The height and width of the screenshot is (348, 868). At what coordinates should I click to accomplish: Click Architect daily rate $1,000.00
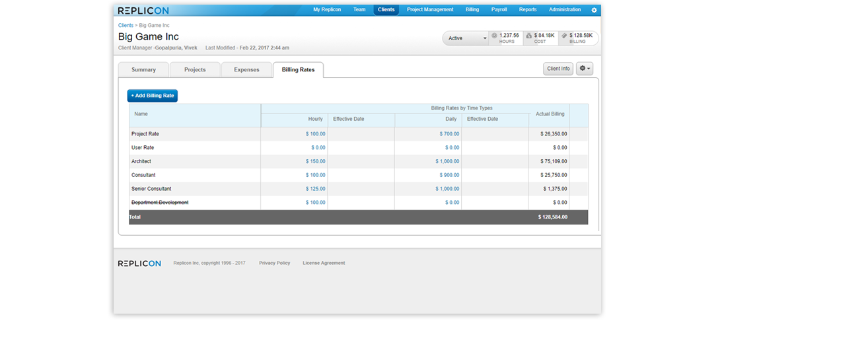(x=447, y=162)
